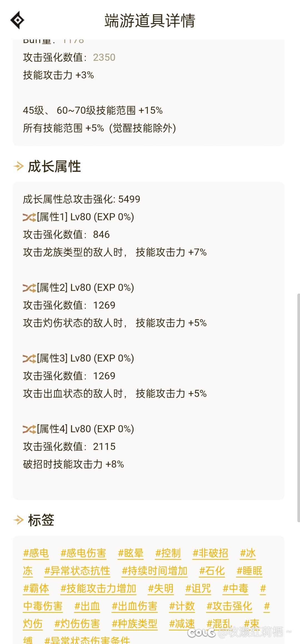
Task: Open the #技能攻击力增加 tag
Action: tap(98, 589)
